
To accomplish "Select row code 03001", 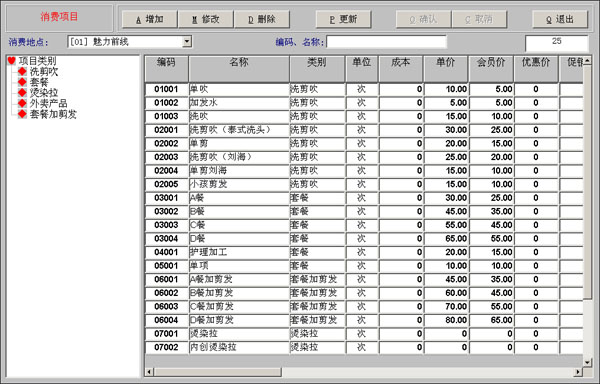I will 166,198.
